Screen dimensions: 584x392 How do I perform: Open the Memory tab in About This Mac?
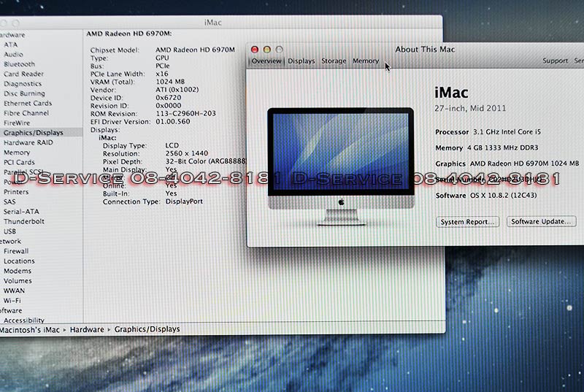(366, 61)
